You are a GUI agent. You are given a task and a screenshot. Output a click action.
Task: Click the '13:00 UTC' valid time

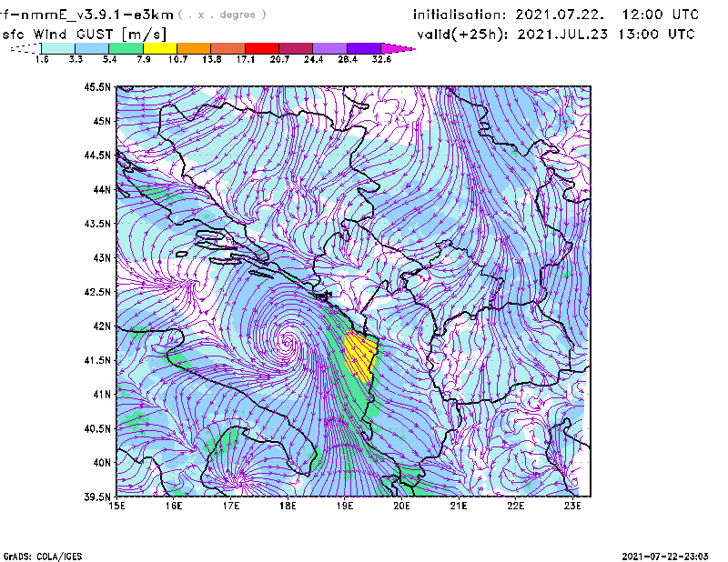coord(656,35)
